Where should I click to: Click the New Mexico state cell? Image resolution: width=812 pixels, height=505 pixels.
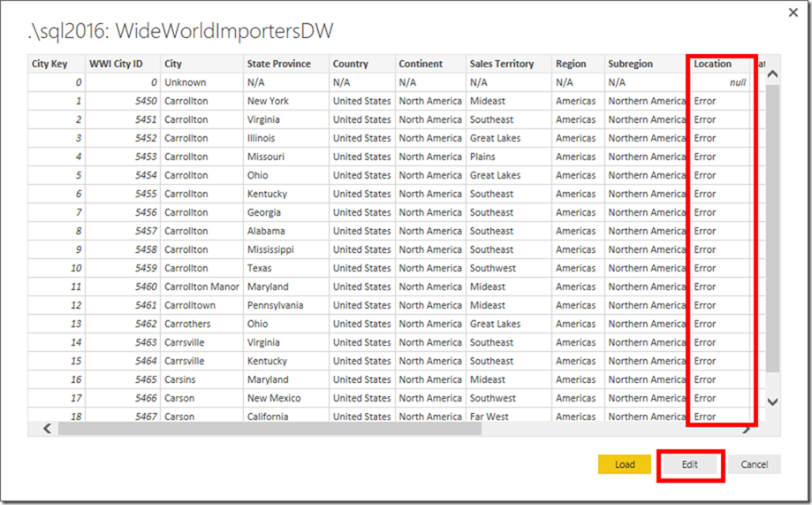point(286,398)
